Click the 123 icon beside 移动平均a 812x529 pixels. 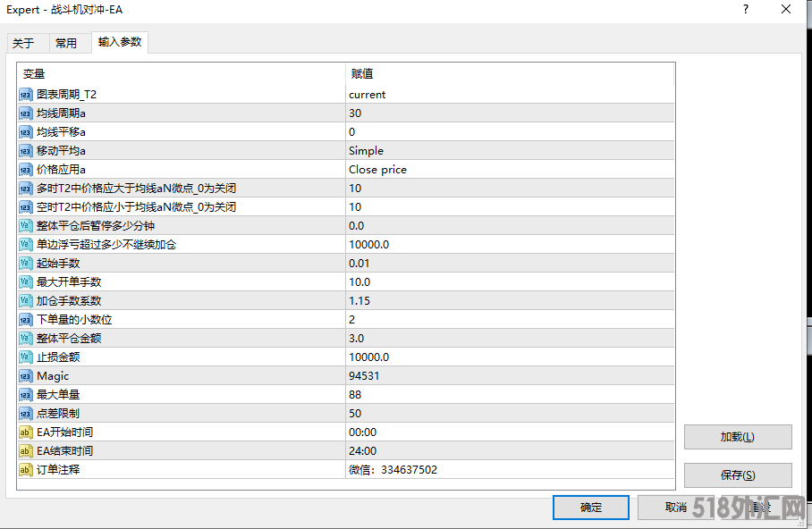[24, 150]
